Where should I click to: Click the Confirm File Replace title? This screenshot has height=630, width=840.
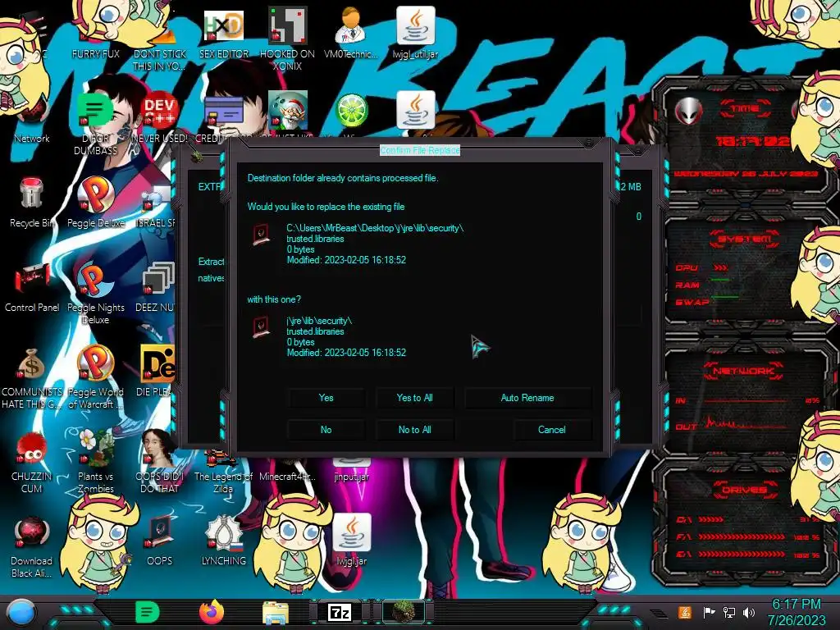click(420, 151)
